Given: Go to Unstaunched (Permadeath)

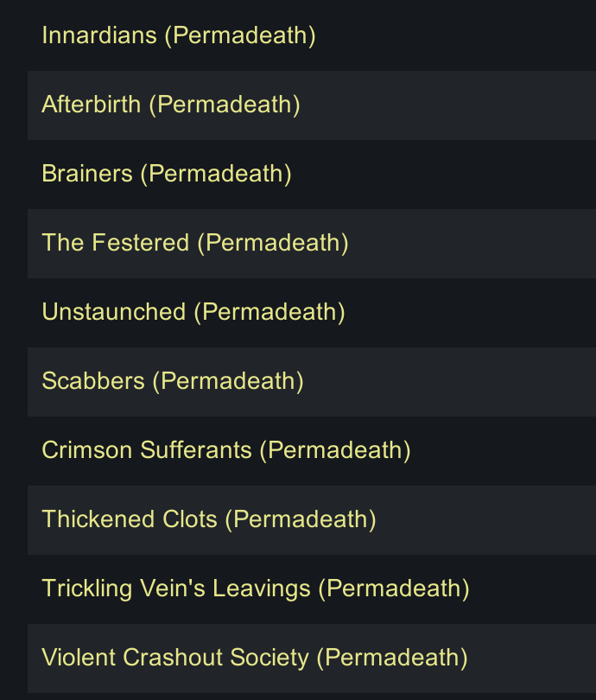Looking at the screenshot, I should pos(193,313).
